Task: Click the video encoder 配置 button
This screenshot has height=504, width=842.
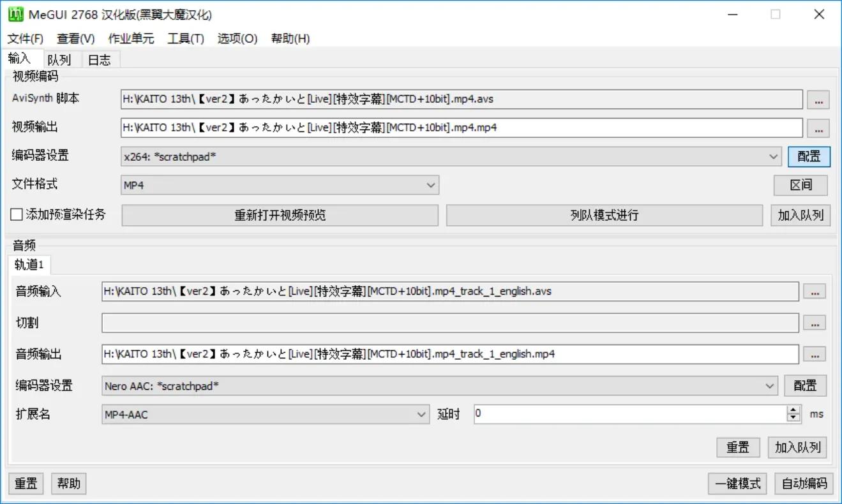Action: point(809,156)
